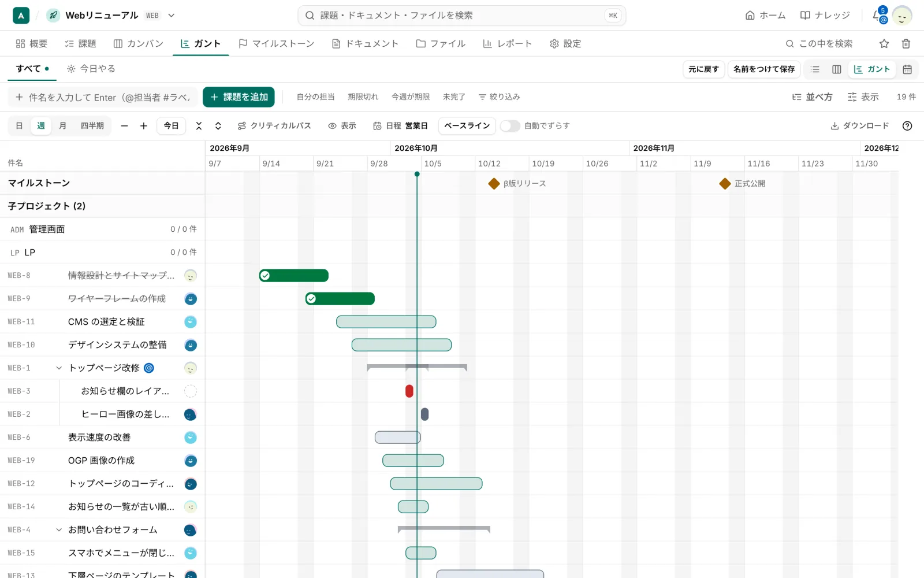Toggle the 未完了 filter

[454, 97]
